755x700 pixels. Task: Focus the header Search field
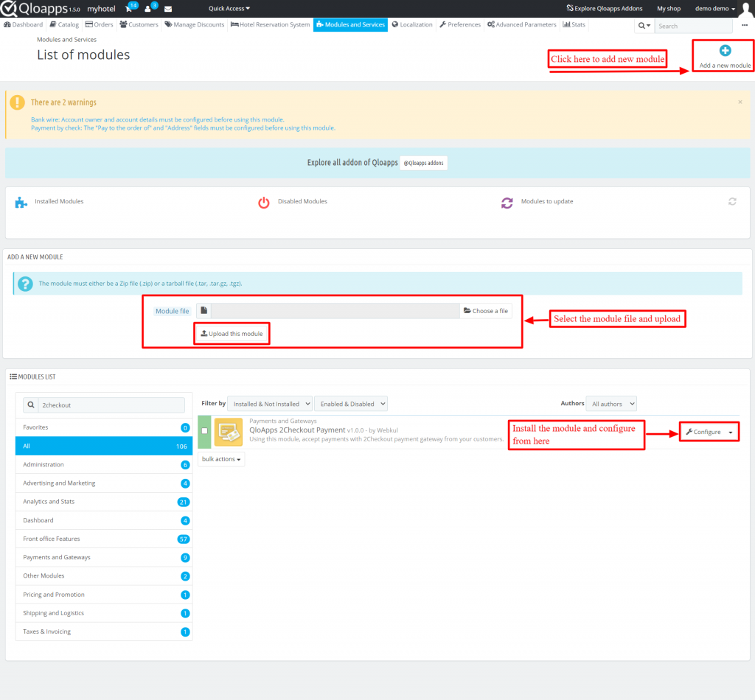(x=693, y=26)
